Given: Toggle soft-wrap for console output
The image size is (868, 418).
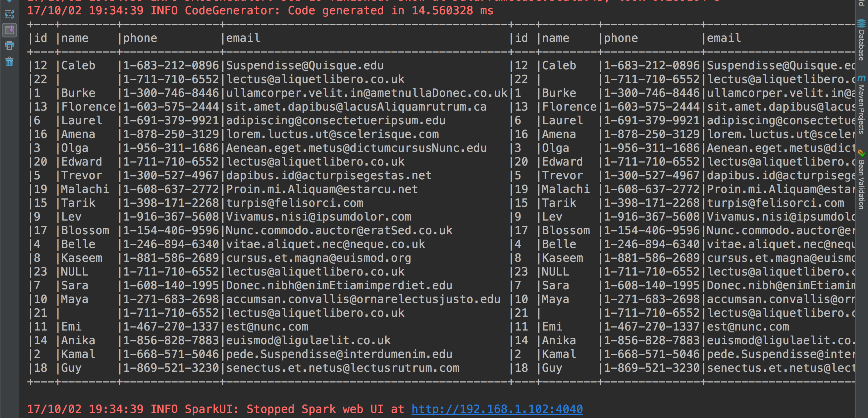Looking at the screenshot, I should tap(9, 14).
